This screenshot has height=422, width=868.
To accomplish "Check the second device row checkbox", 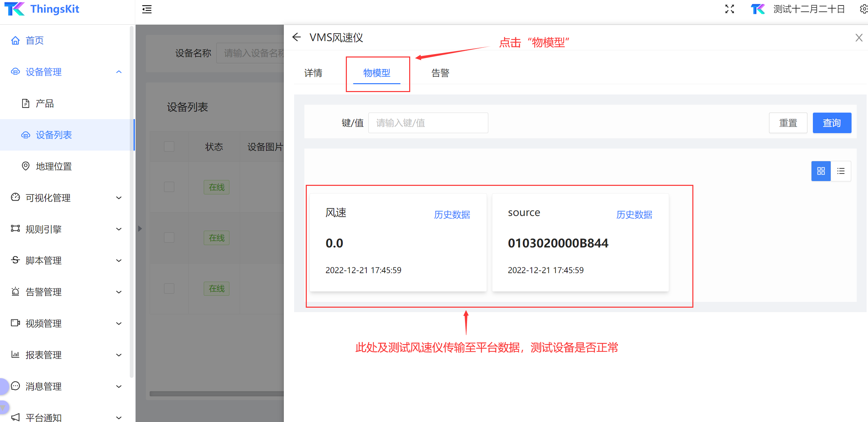I will click(169, 237).
